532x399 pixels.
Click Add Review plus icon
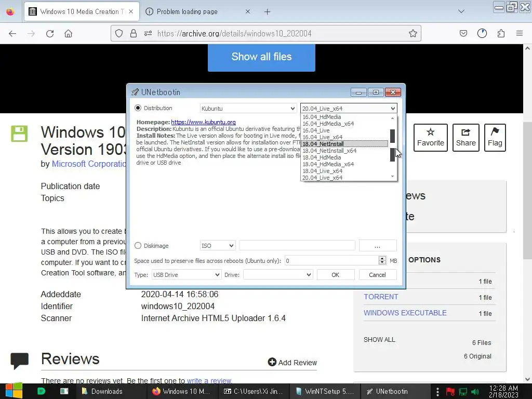272,362
